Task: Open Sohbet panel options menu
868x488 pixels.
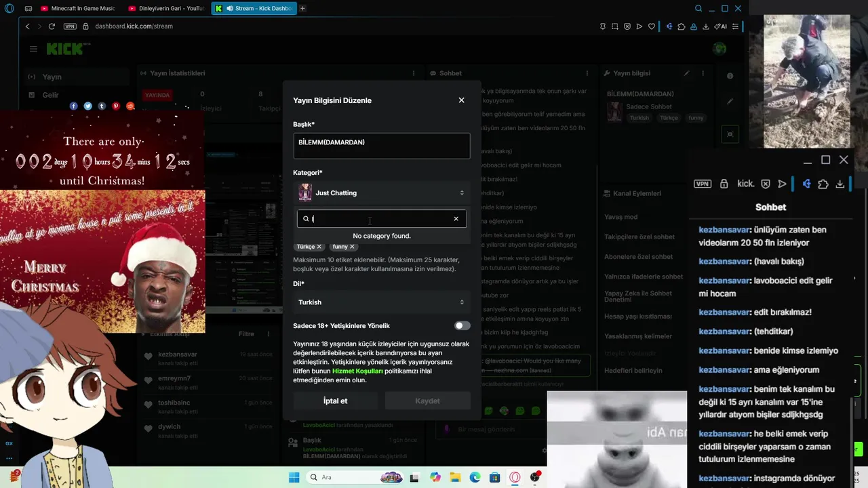Action: (587, 73)
